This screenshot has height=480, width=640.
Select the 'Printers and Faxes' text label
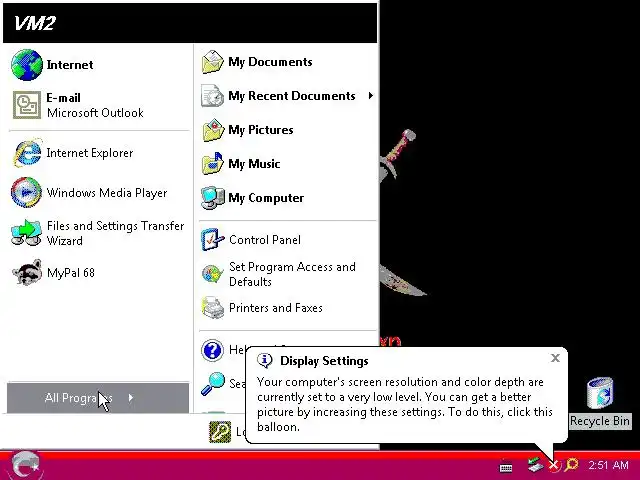point(276,308)
